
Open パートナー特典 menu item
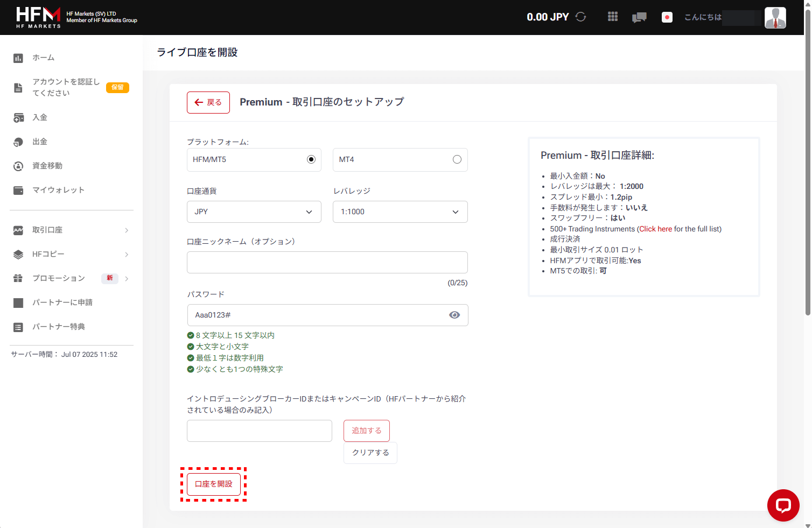pos(59,327)
